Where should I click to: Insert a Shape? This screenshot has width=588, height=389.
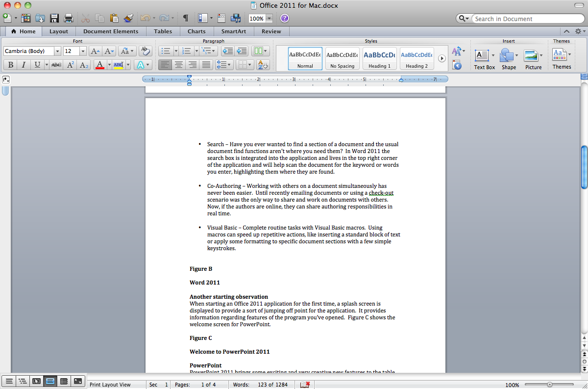pos(509,58)
